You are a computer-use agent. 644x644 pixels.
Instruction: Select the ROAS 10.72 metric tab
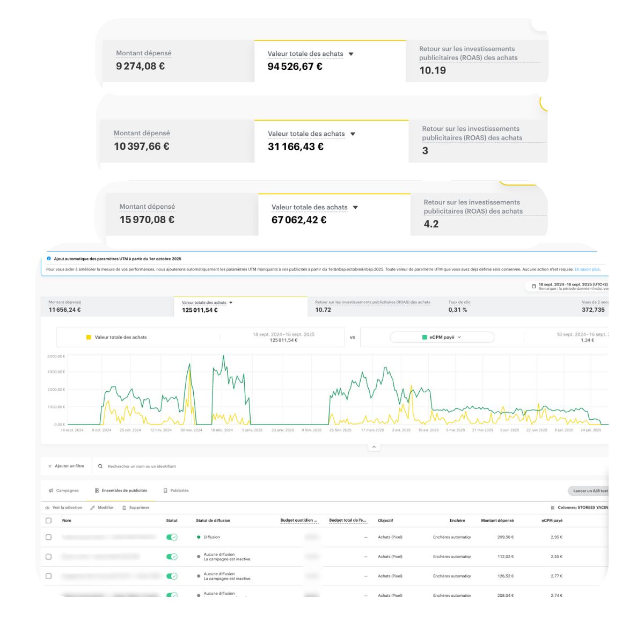[375, 306]
